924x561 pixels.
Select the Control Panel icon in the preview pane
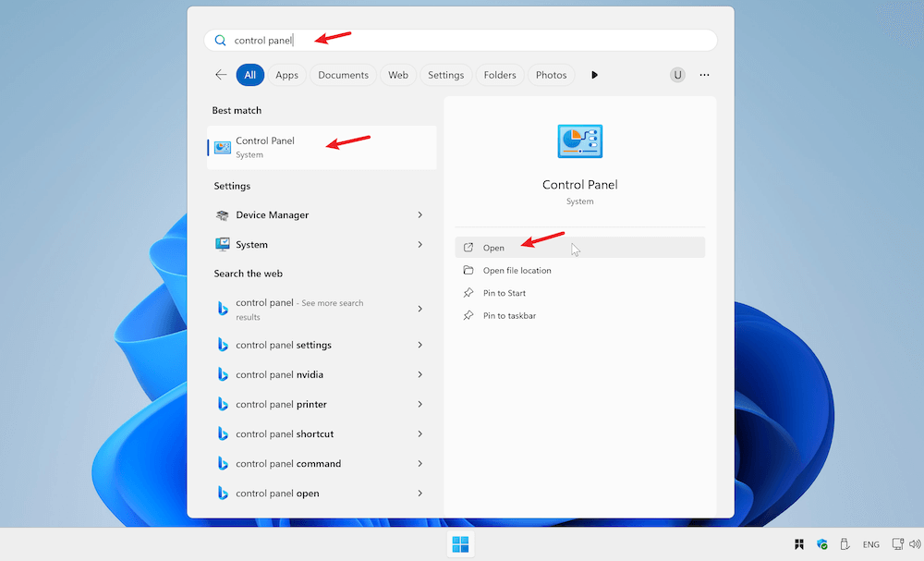point(579,140)
